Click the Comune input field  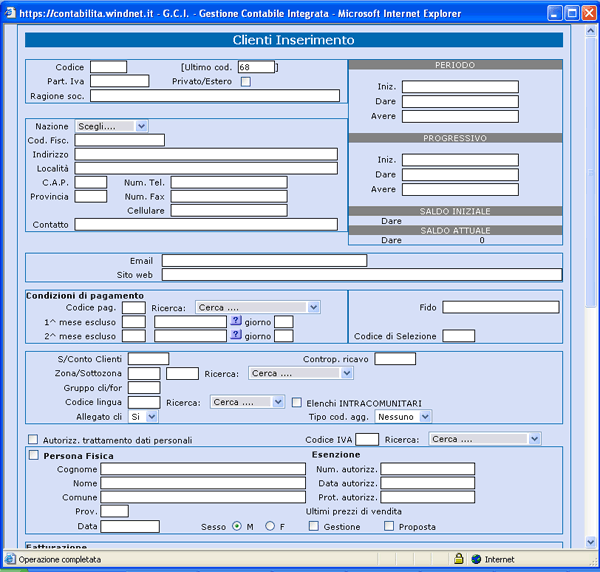(x=203, y=497)
